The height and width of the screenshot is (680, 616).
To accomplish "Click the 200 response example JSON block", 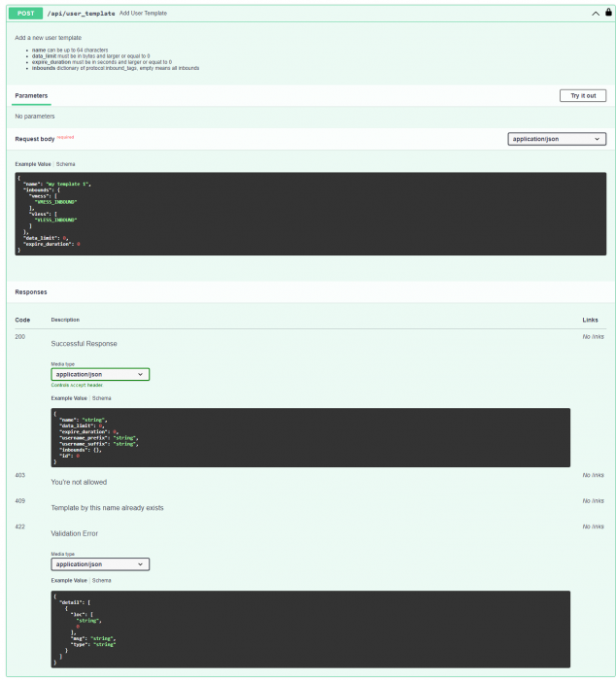I will 311,437.
